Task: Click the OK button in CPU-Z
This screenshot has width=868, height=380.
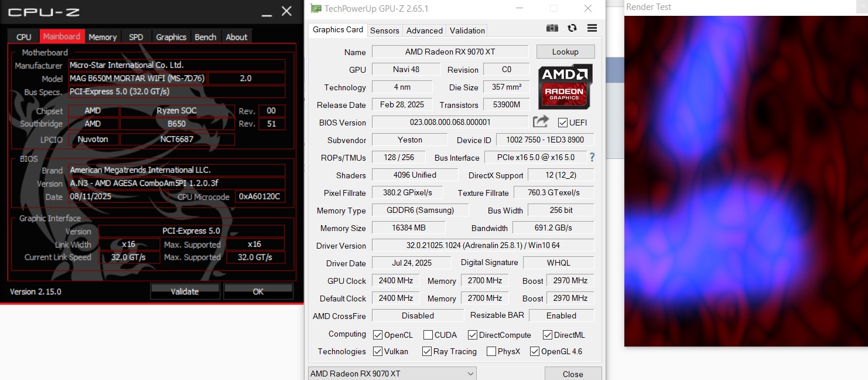Action: tap(258, 291)
